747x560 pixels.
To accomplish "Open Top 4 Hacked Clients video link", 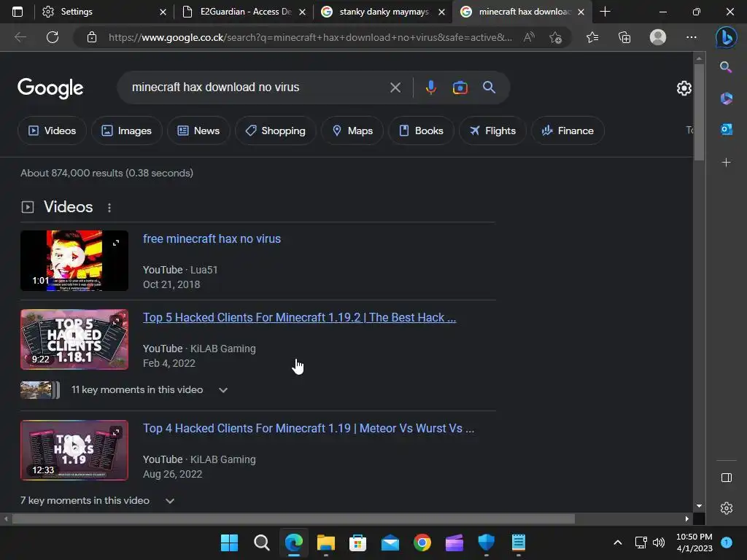I will (309, 428).
